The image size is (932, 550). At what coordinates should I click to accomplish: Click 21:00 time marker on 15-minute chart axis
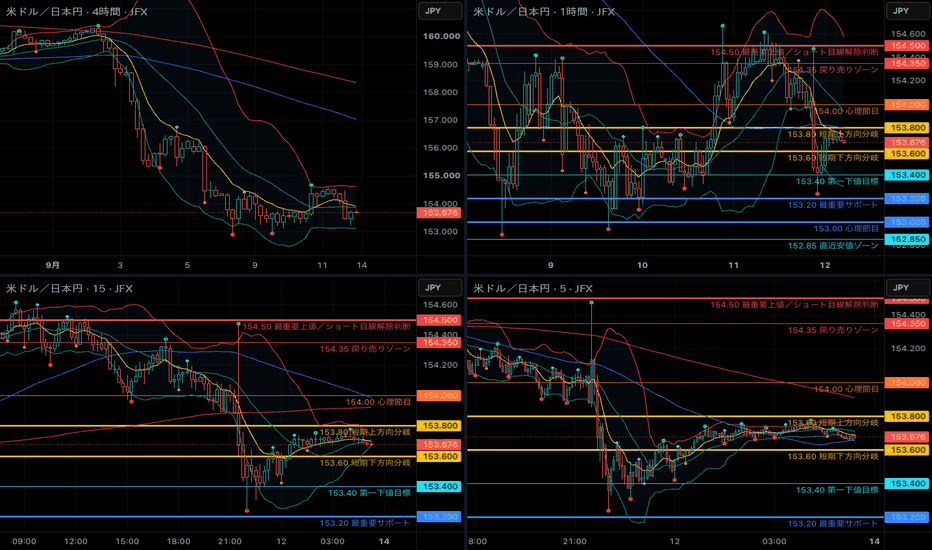[229, 541]
